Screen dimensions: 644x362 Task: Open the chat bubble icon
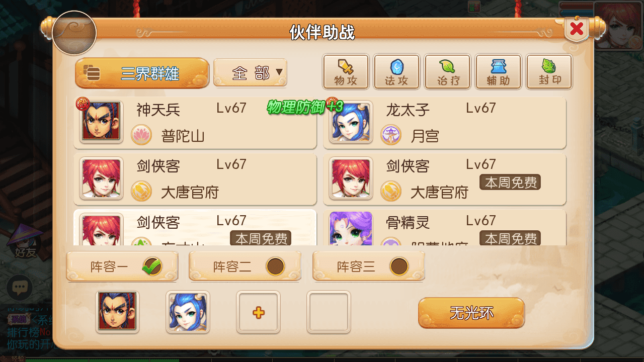tap(20, 288)
